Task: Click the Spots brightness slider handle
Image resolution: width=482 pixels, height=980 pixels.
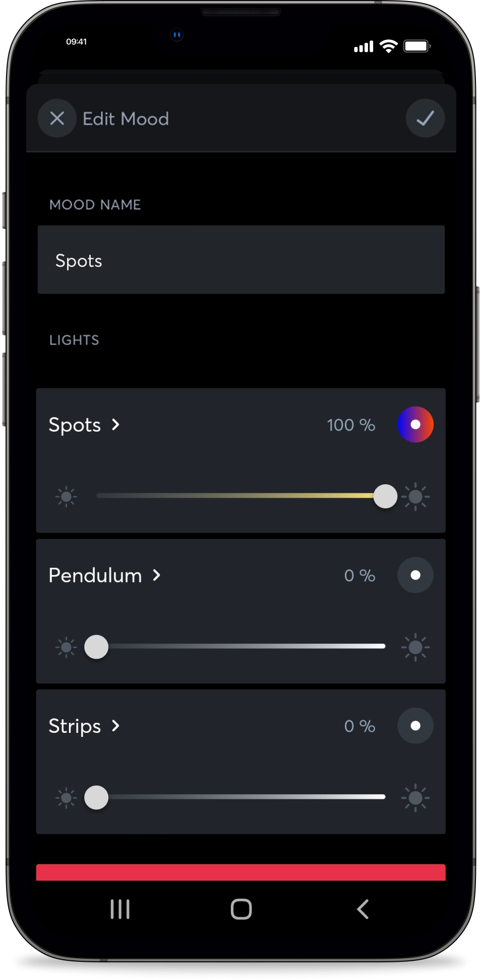Action: [385, 496]
